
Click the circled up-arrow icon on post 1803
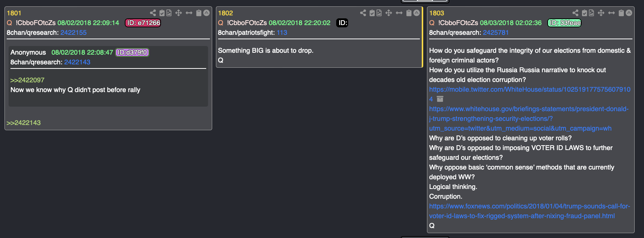629,13
